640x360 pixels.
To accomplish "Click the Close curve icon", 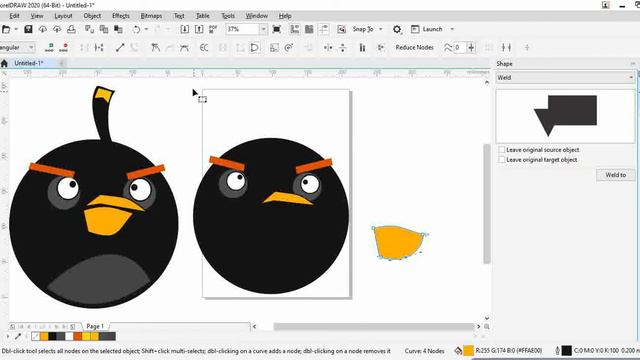I will [x=254, y=48].
